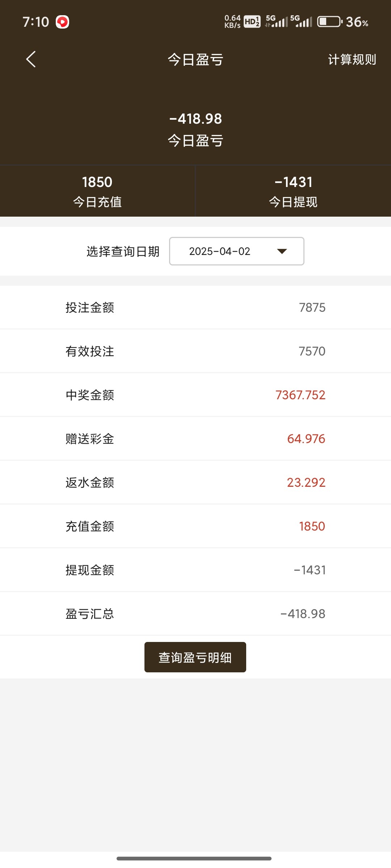Tap the 盈亏汇总 row
This screenshot has width=391, height=868.
(x=195, y=614)
